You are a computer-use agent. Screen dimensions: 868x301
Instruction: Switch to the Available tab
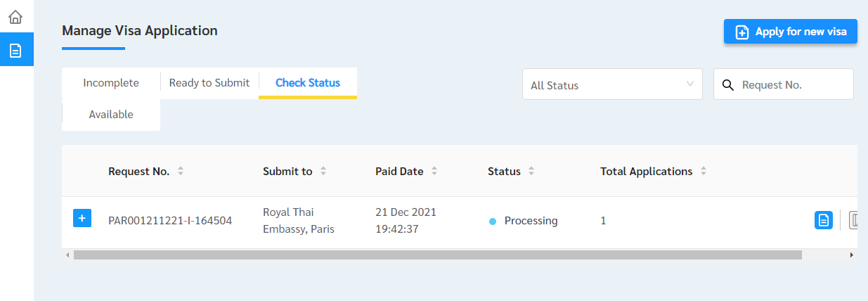click(111, 115)
